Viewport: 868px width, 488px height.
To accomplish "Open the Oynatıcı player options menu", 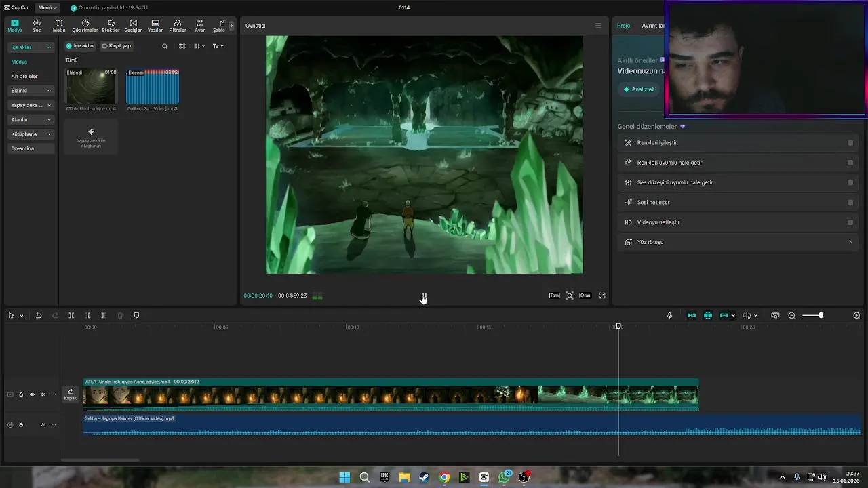I will pos(598,26).
